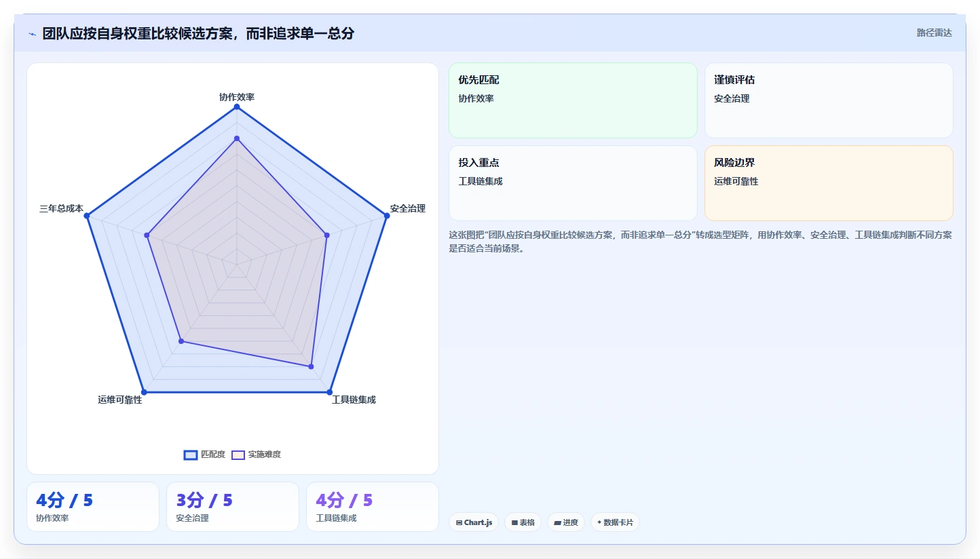Click the 路径雷达 label in the header
The height and width of the screenshot is (559, 980).
click(935, 33)
